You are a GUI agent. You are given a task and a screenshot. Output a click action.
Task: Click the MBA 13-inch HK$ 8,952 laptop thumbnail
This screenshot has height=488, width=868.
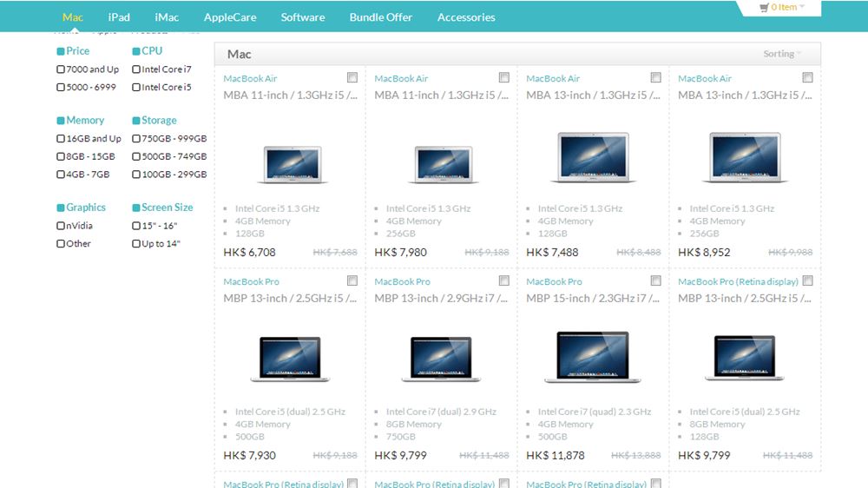[x=745, y=158]
